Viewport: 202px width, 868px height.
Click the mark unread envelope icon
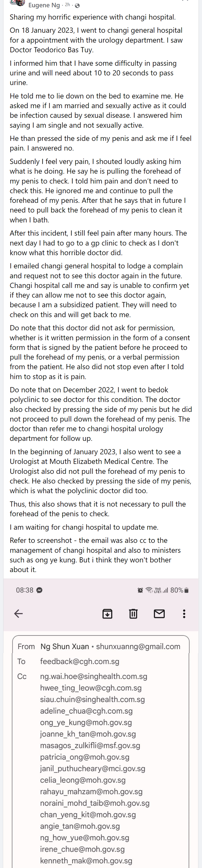click(159, 614)
